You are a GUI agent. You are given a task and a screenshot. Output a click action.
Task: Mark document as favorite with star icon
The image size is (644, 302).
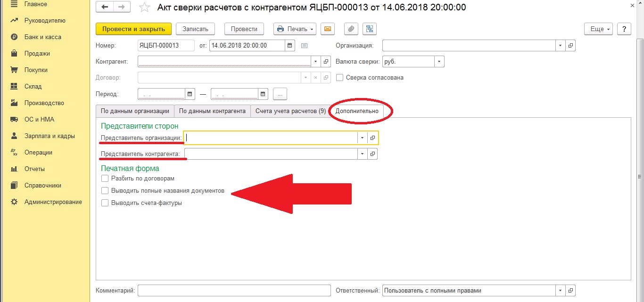click(x=145, y=7)
